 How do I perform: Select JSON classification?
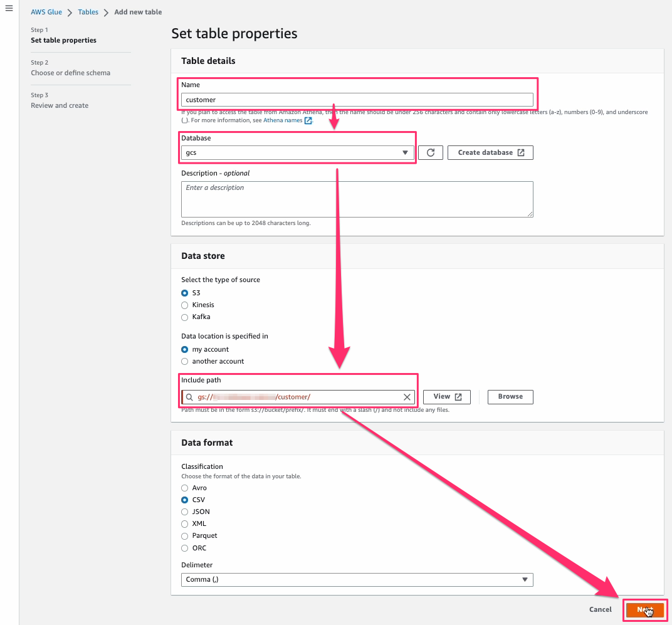click(x=185, y=512)
